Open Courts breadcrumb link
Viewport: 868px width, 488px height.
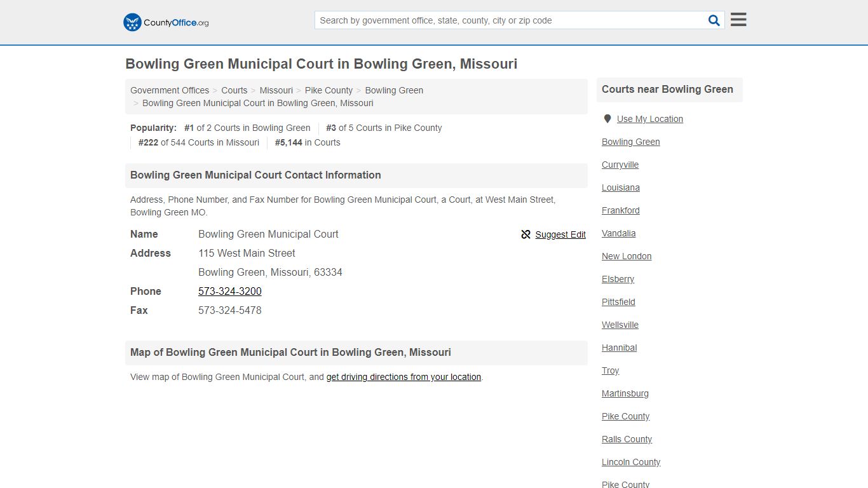pyautogui.click(x=234, y=90)
